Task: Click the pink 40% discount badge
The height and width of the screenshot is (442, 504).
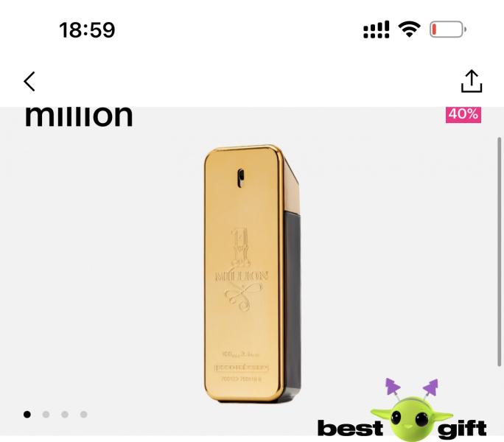Action: click(x=463, y=114)
